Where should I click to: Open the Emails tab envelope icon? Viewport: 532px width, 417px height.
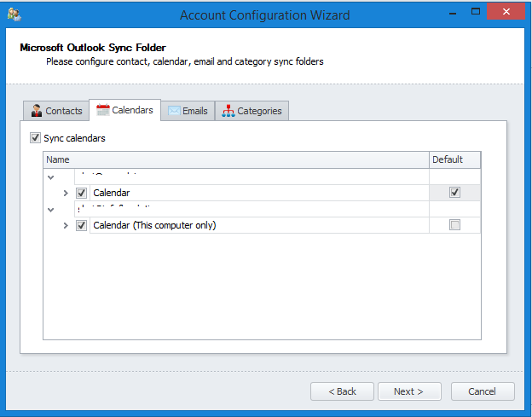[174, 111]
